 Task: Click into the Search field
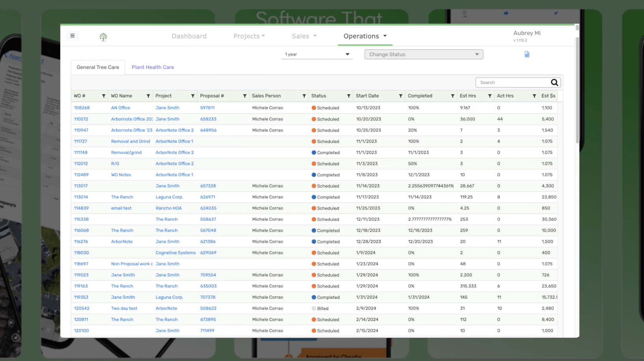click(x=513, y=82)
